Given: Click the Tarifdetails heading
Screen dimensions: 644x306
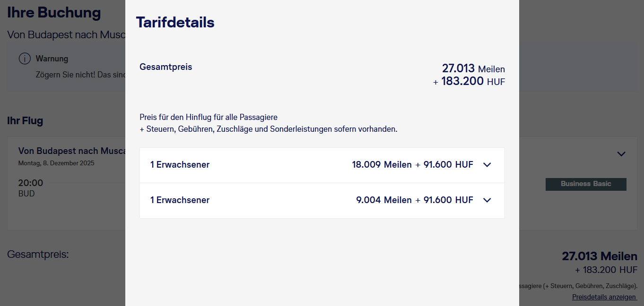Looking at the screenshot, I should pos(175,22).
